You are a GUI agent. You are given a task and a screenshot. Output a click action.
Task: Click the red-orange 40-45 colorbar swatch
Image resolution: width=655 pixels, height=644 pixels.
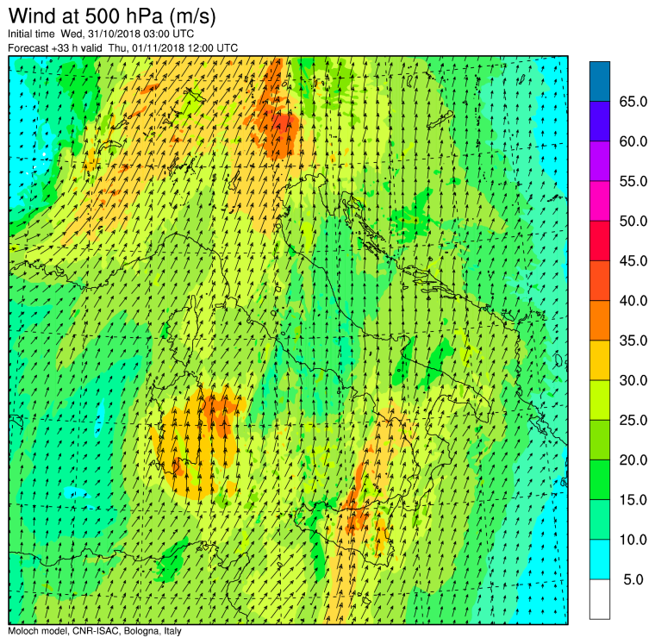[x=600, y=281]
